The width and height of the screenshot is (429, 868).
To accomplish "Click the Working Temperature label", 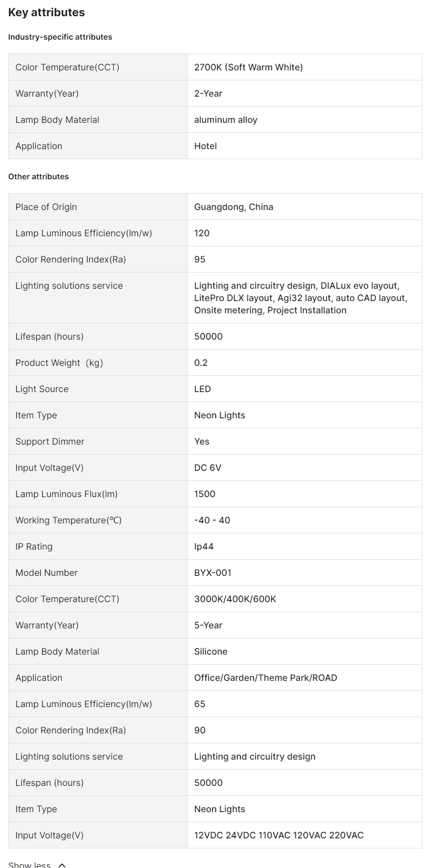I will click(x=68, y=520).
